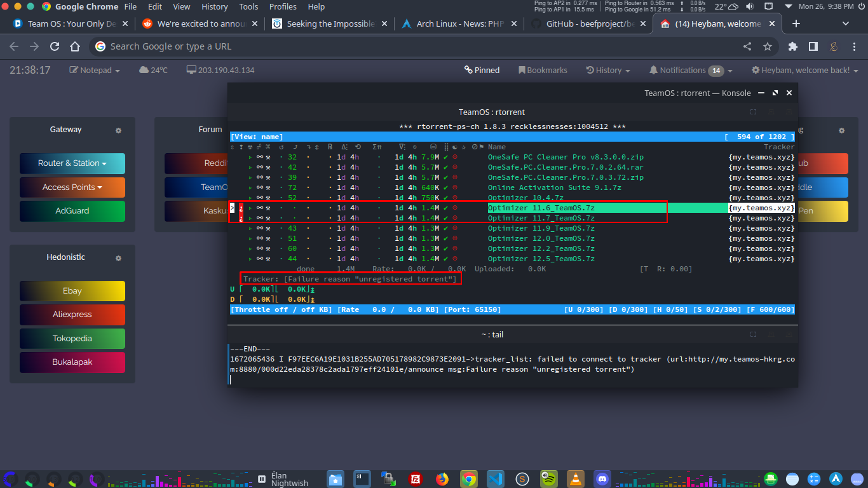Expand the Heybam, welcome back! menu
This screenshot has height=488, width=868.
coord(805,70)
